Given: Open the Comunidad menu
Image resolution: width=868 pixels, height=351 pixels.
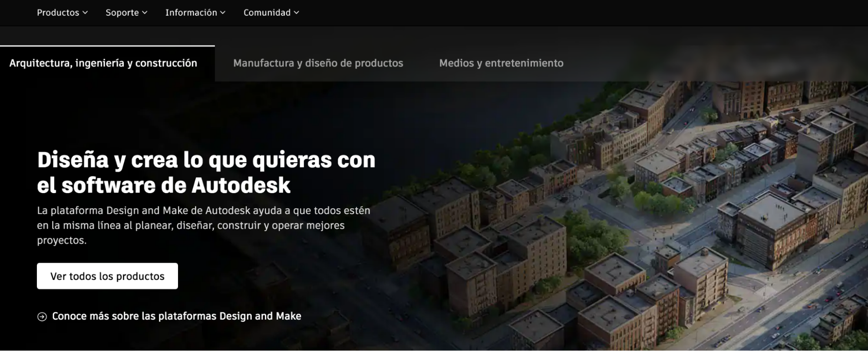Looking at the screenshot, I should pyautogui.click(x=271, y=13).
